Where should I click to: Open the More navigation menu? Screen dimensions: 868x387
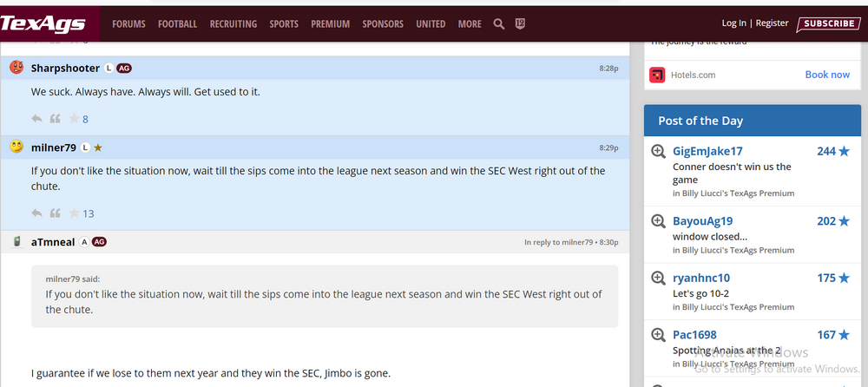coord(470,24)
